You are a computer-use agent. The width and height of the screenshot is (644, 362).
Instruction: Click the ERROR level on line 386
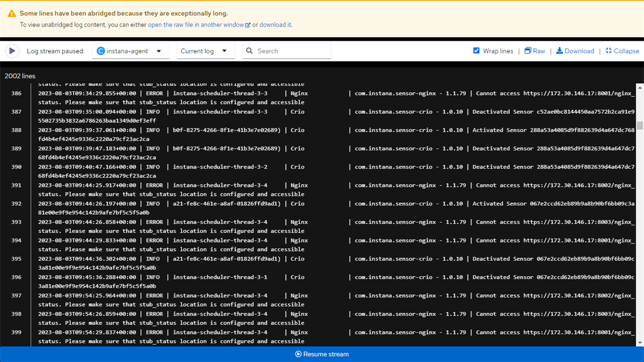click(x=154, y=93)
